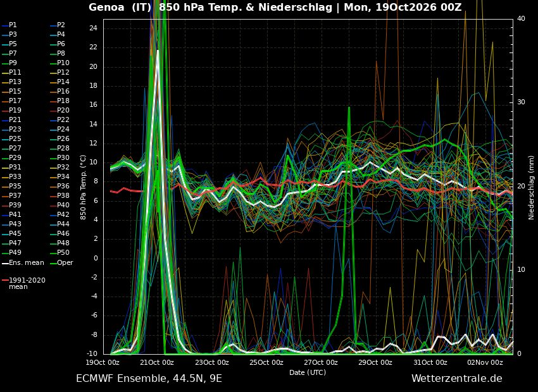Select the "P44" legend entry

coord(59,224)
